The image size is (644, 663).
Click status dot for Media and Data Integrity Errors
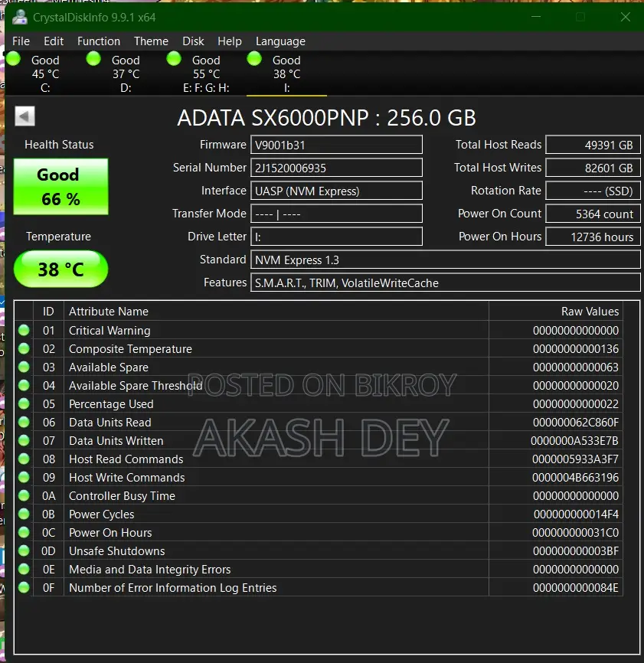[x=24, y=569]
